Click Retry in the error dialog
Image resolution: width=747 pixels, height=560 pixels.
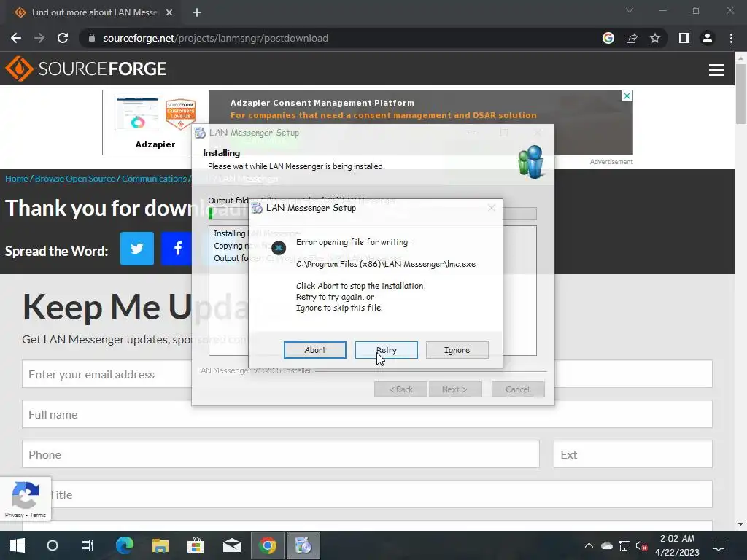pyautogui.click(x=387, y=350)
